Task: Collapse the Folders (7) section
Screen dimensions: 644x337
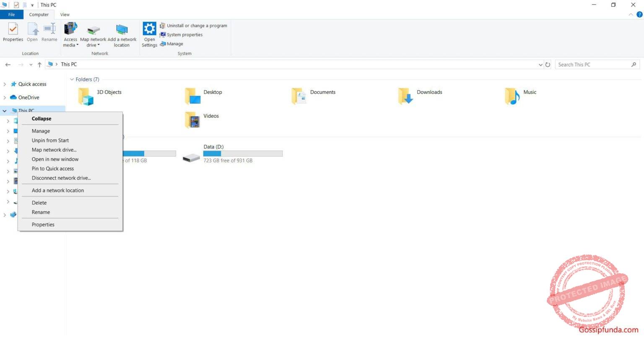Action: coord(72,79)
